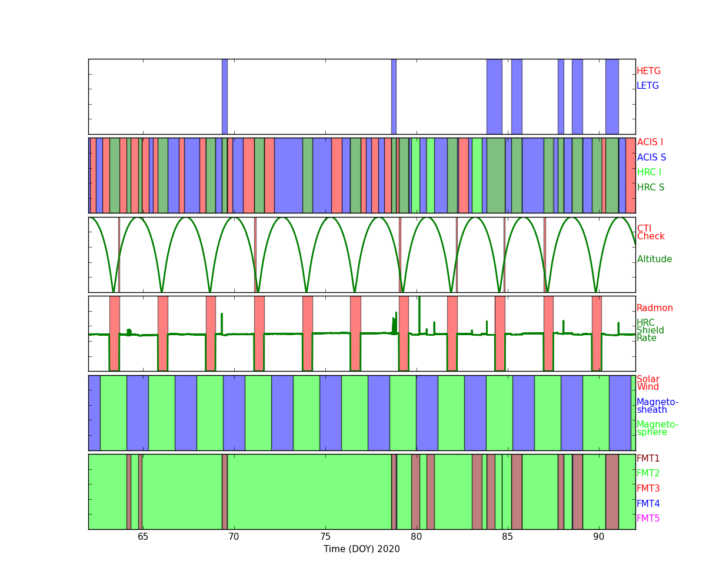The width and height of the screenshot is (706, 588).
Task: Click the 90 tick label on the x-axis
Action: click(598, 537)
